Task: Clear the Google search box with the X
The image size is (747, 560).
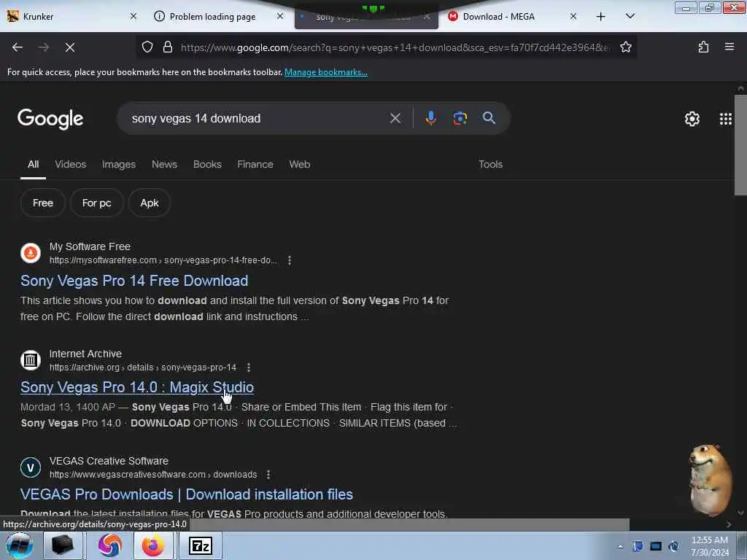Action: 395,118
